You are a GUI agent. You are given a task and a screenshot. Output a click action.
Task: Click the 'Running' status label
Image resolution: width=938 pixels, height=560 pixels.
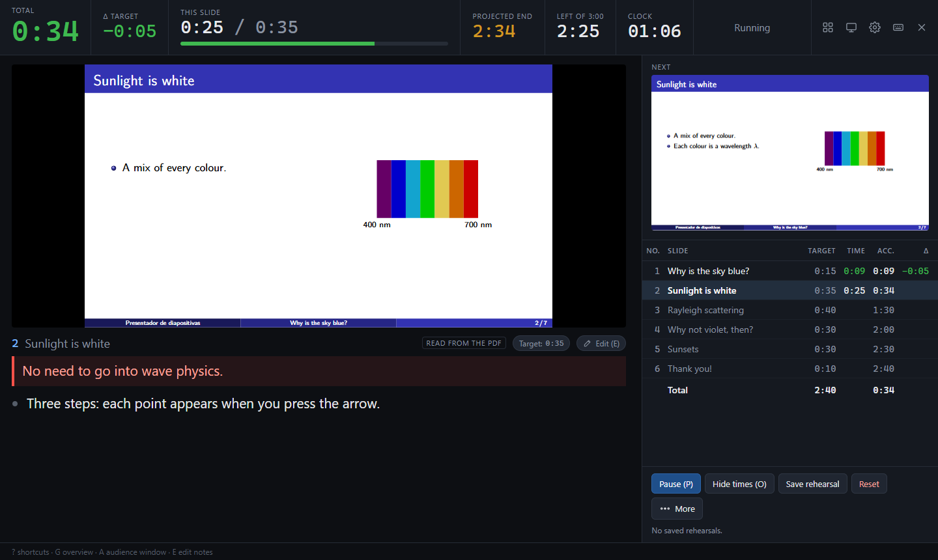tap(752, 28)
